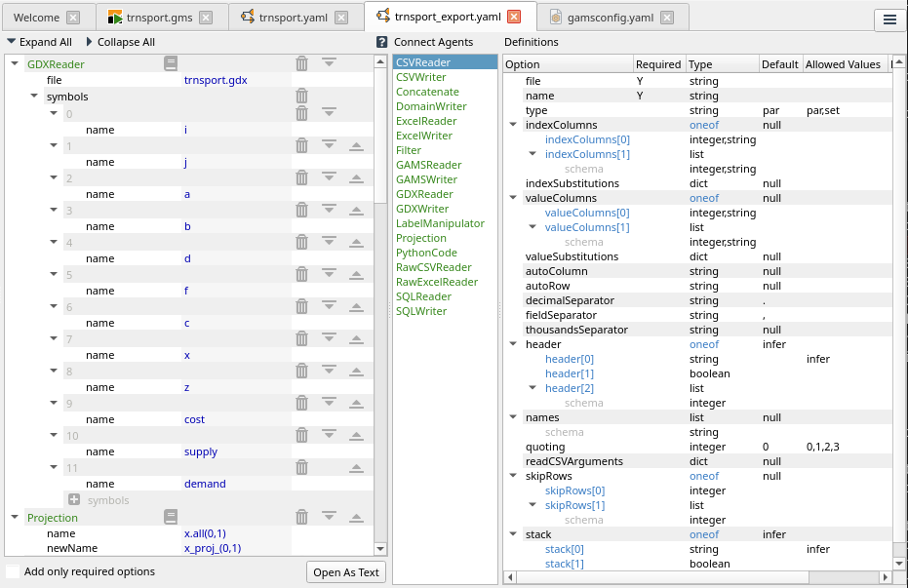
Task: Click the plus icon to add symbols
Action: tap(74, 500)
